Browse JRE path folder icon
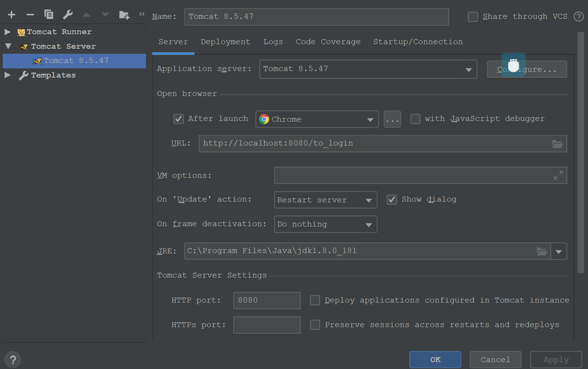Viewport: 588px width, 369px height. coord(542,252)
